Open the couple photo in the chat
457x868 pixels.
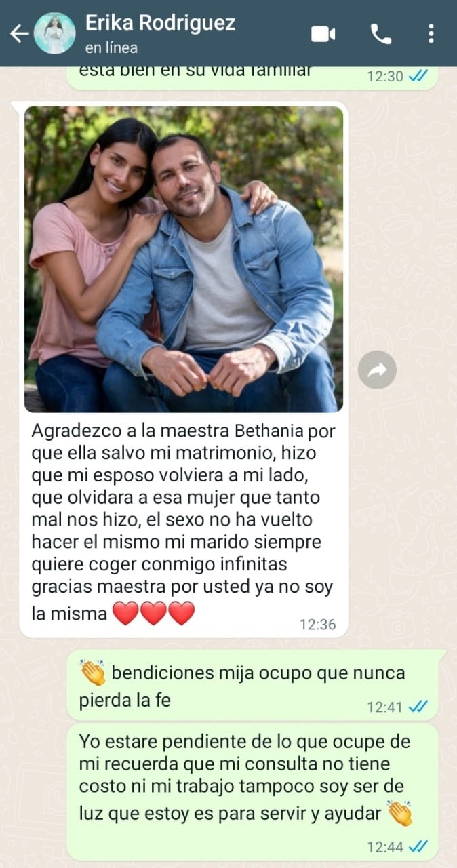click(184, 259)
